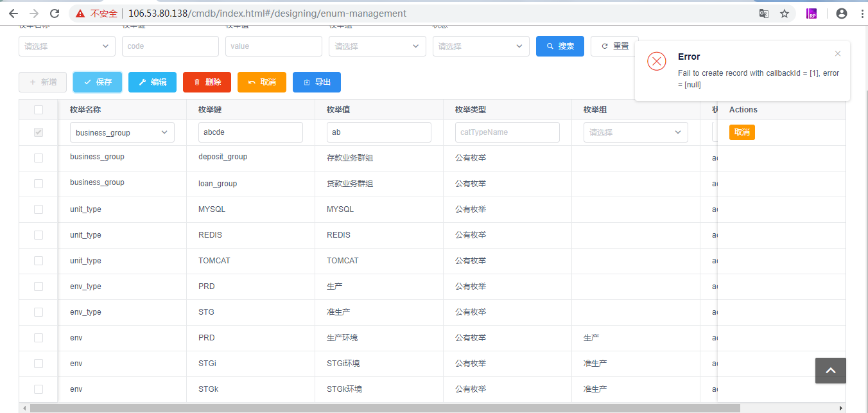This screenshot has width=868, height=413.
Task: Toggle checkbox of the abcde editing row
Action: point(39,132)
